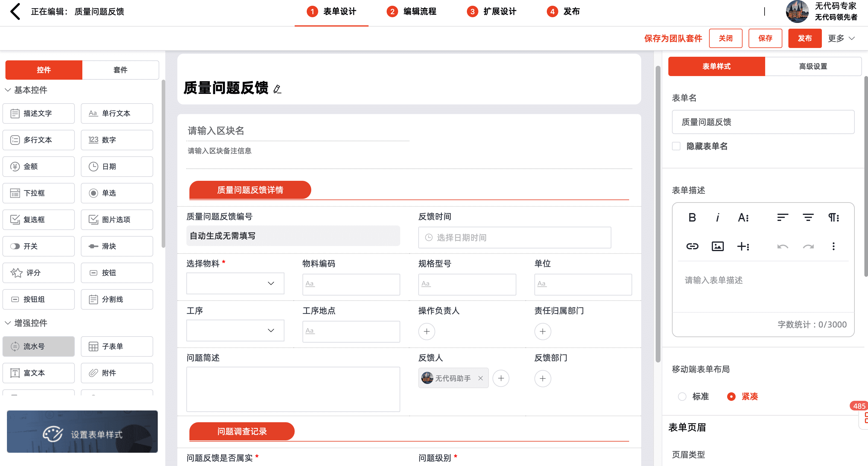Screen dimensions: 868x466
Task: Insert an image in the description editor
Action: (x=718, y=247)
